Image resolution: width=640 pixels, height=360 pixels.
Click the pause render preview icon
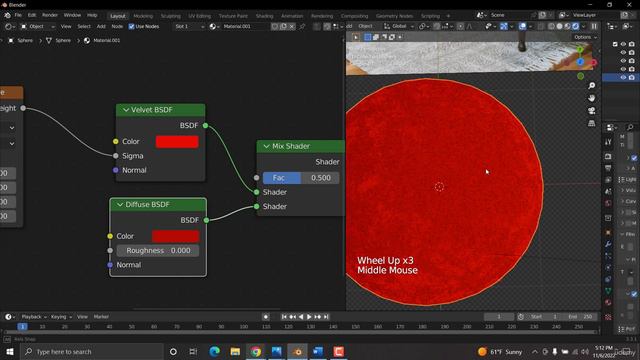click(x=594, y=27)
